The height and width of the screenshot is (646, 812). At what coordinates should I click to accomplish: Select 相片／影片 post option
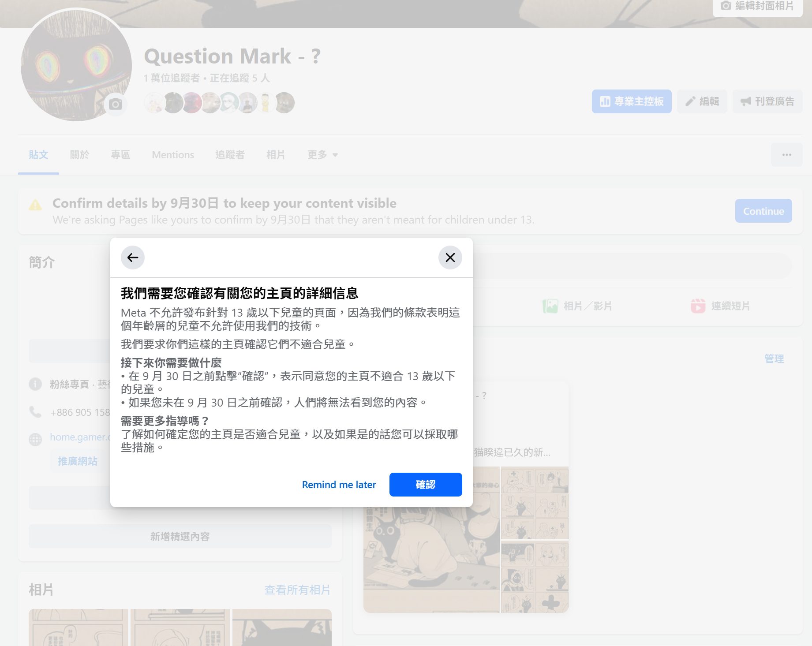[577, 306]
